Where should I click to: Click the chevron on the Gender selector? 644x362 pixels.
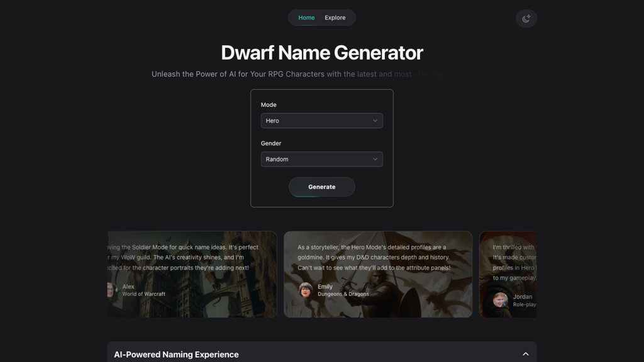point(375,159)
